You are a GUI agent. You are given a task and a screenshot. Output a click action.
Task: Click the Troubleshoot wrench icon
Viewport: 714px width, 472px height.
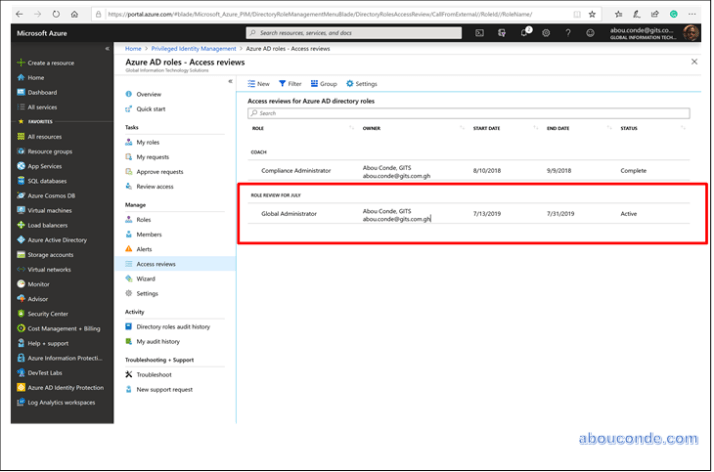[129, 374]
